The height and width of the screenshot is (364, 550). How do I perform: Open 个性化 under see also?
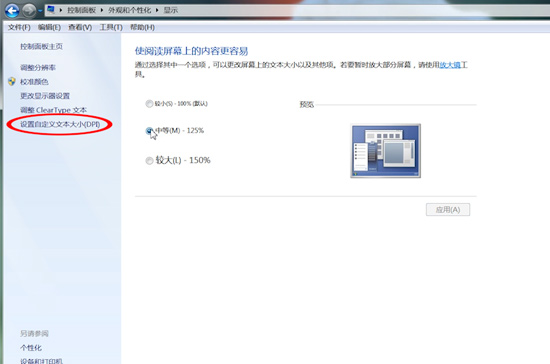(31, 348)
